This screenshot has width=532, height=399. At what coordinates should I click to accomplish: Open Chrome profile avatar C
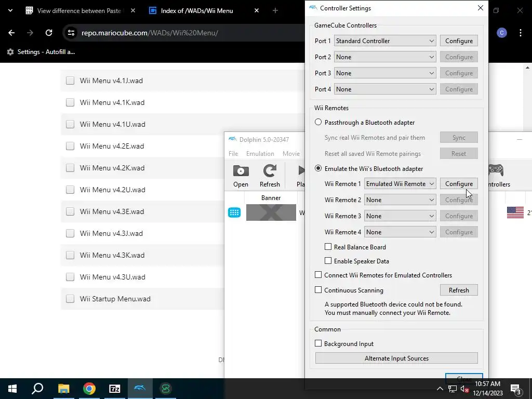(501, 33)
